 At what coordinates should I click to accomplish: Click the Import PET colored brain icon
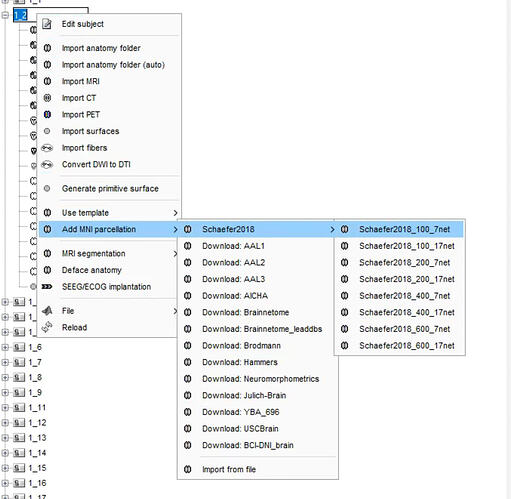tap(47, 115)
